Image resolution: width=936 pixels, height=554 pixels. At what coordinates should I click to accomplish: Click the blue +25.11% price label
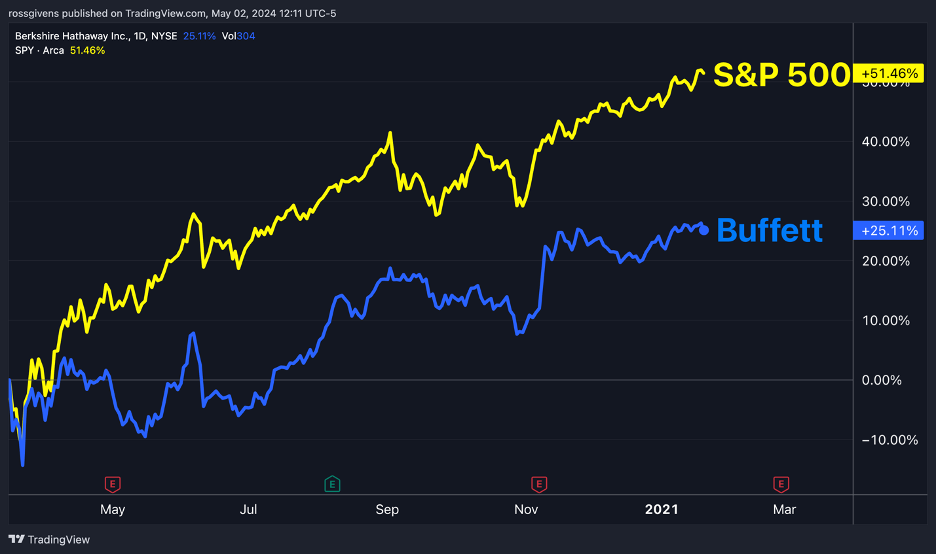coord(889,230)
